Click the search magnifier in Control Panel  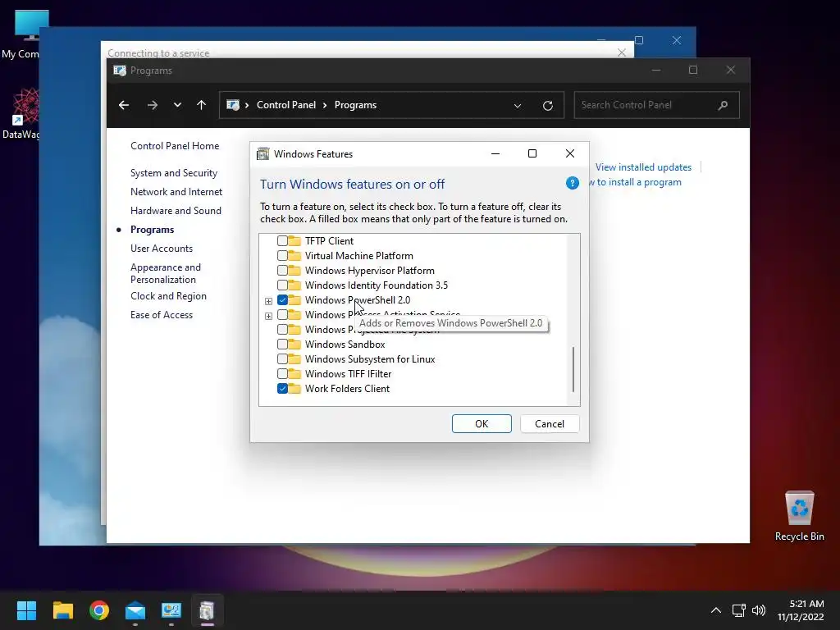723,105
